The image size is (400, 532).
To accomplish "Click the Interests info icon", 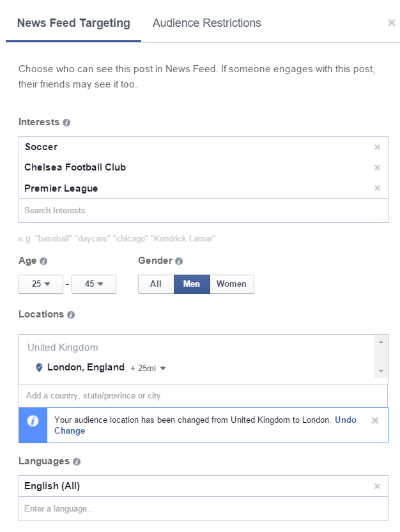I will [66, 123].
